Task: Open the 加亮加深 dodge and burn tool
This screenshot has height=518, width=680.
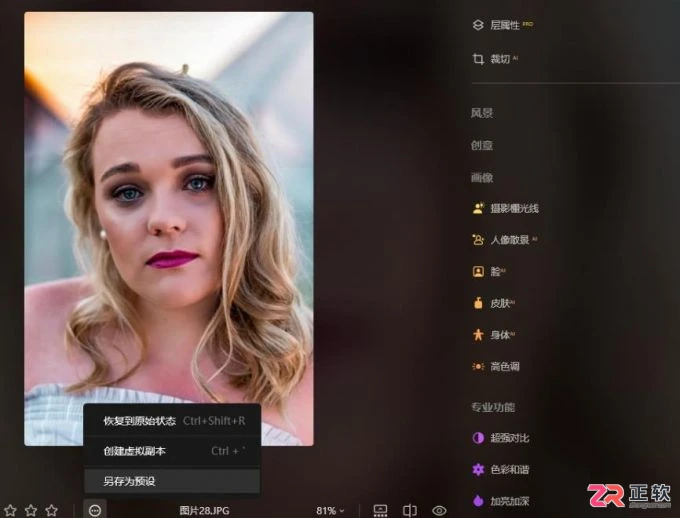Action: pyautogui.click(x=500, y=501)
